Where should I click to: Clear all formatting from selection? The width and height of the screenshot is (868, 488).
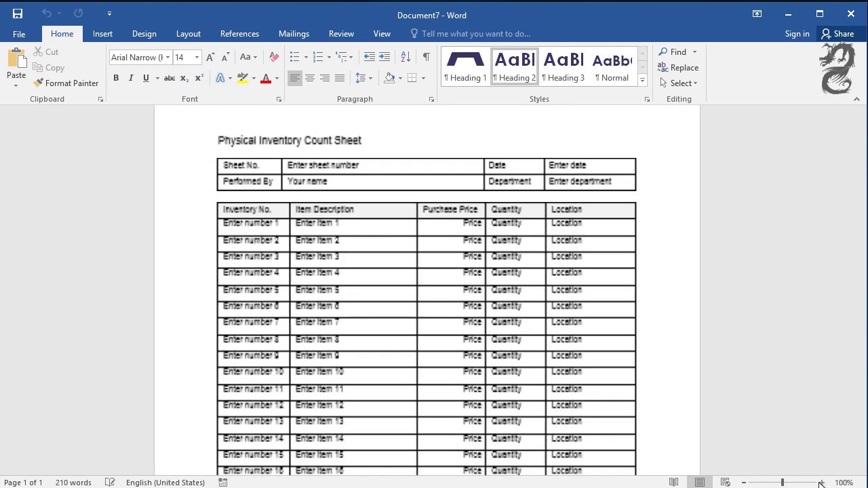pos(274,58)
